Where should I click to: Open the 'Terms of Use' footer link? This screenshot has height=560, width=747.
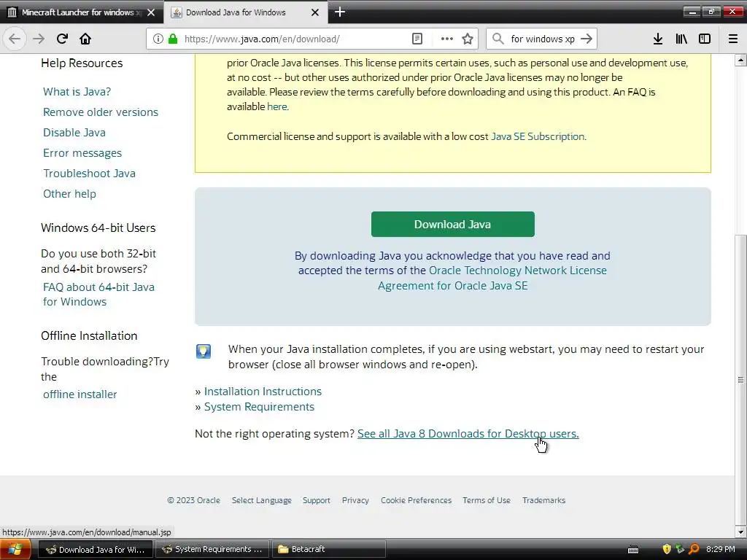487,500
